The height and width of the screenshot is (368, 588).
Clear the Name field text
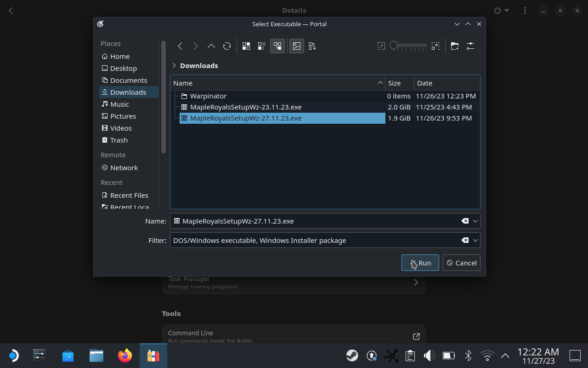pyautogui.click(x=465, y=221)
